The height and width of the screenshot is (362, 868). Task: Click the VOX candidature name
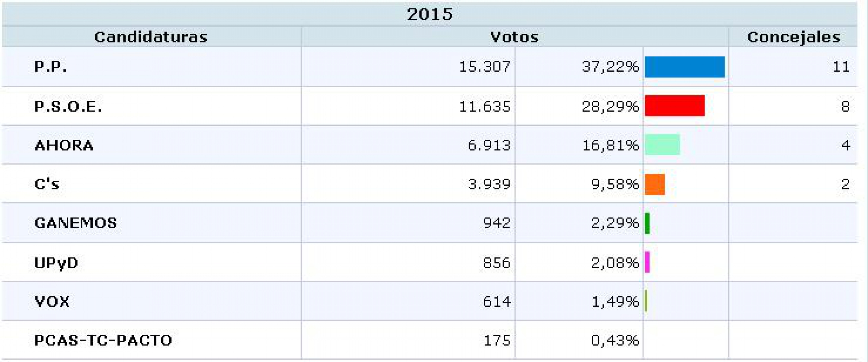tap(52, 301)
